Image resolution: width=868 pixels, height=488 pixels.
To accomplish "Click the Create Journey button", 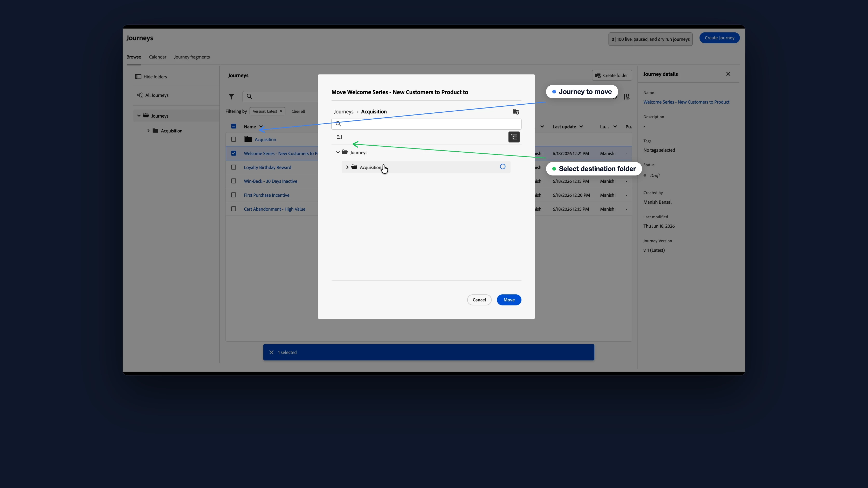I will click(719, 38).
